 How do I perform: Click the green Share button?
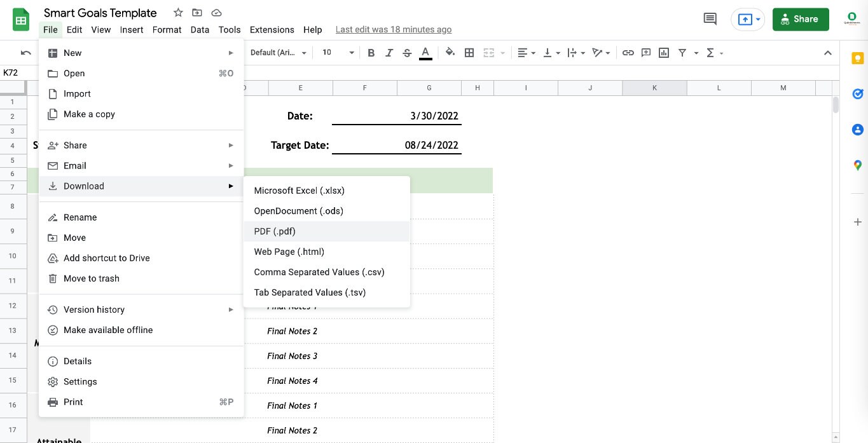pyautogui.click(x=800, y=18)
